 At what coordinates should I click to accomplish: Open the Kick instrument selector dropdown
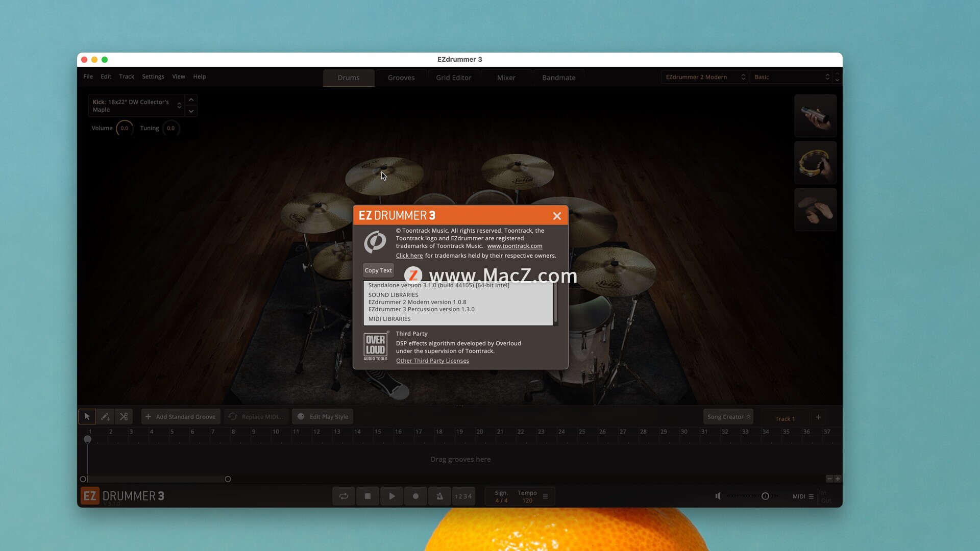tap(136, 106)
